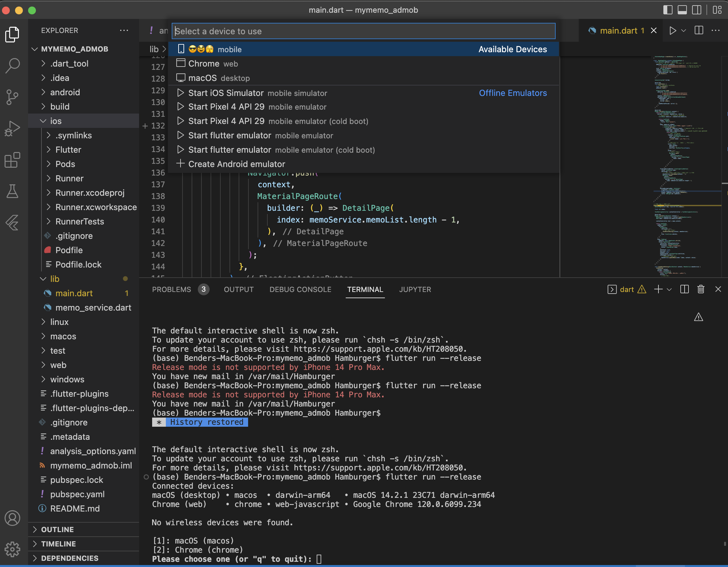Start Pixel 4 API 29 cold boot
Screen dimensions: 728x567
click(x=363, y=121)
